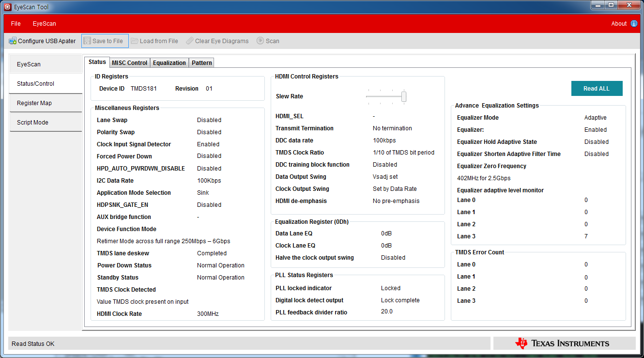The image size is (644, 358).
Task: Click the Equalizer Hold Adaptive State label
Action: pyautogui.click(x=497, y=142)
